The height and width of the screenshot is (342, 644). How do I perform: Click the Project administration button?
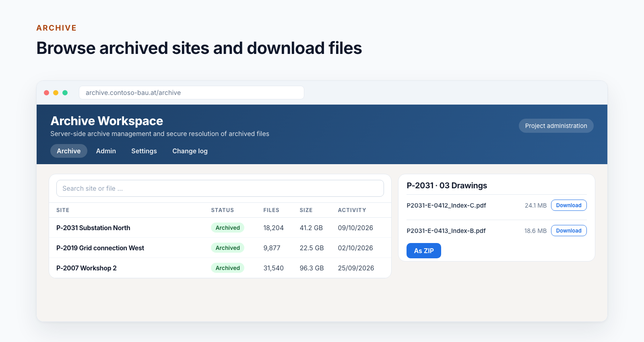point(556,126)
